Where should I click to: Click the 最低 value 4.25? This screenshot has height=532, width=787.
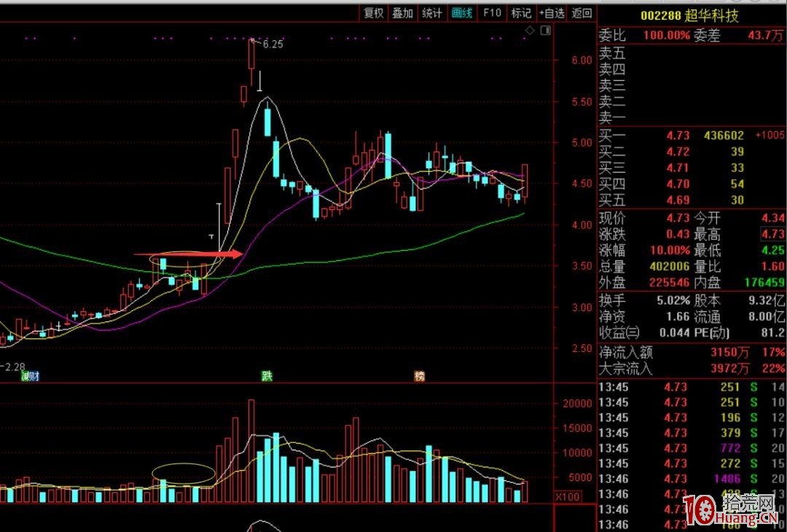[x=772, y=250]
